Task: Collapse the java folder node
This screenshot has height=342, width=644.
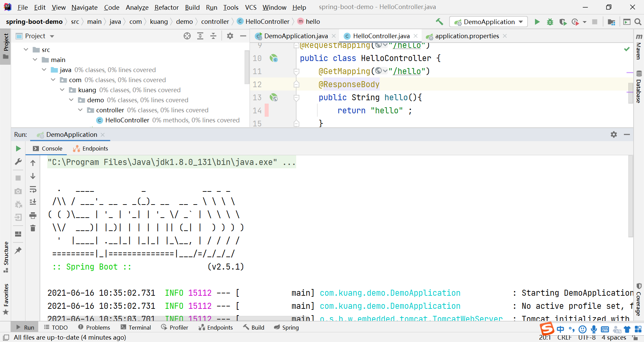Action: [44, 70]
